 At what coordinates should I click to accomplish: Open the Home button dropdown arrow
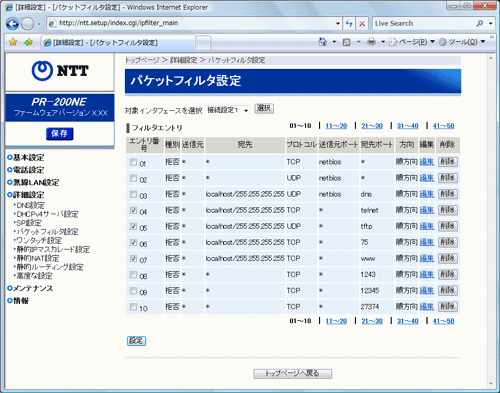(x=334, y=42)
